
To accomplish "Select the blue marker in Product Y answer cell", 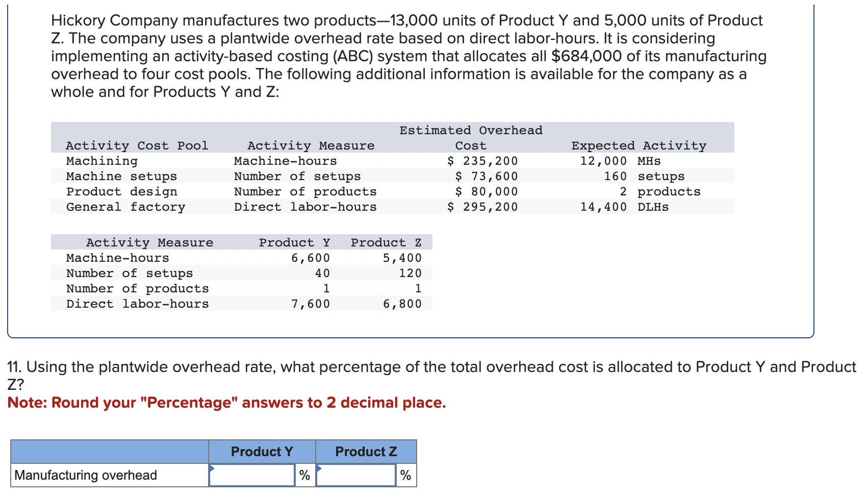I will click(x=212, y=468).
